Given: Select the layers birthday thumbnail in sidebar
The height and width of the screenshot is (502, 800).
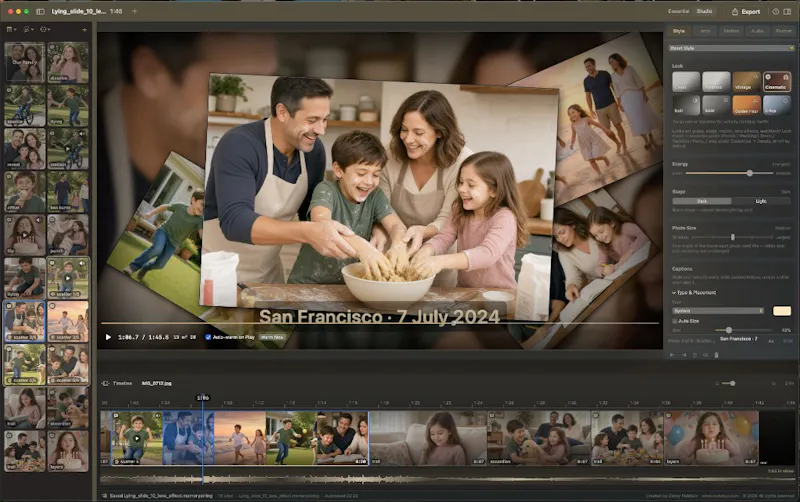Looking at the screenshot, I should point(68,450).
